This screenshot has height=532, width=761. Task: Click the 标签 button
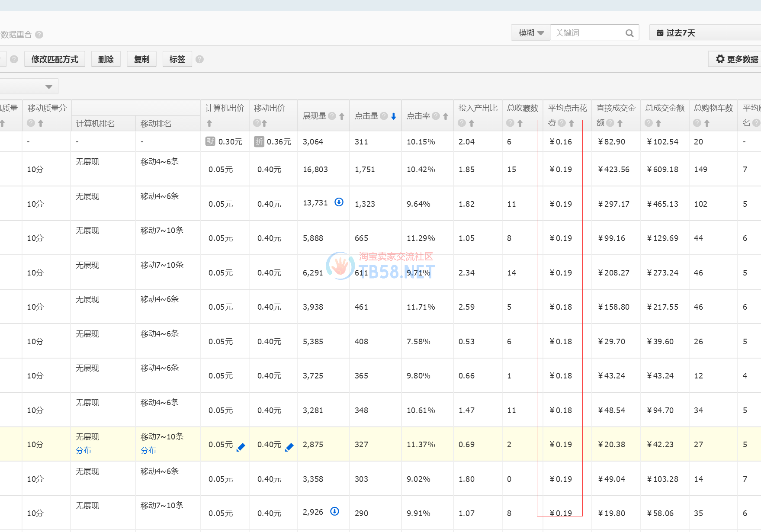tap(177, 59)
